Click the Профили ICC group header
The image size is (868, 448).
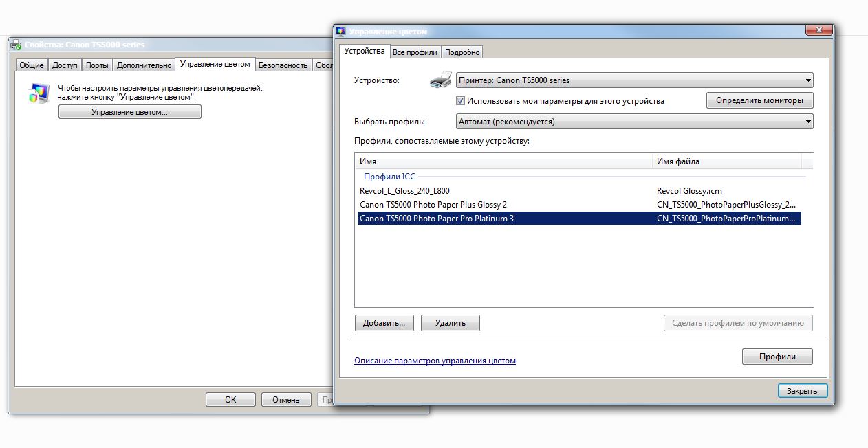pyautogui.click(x=389, y=177)
